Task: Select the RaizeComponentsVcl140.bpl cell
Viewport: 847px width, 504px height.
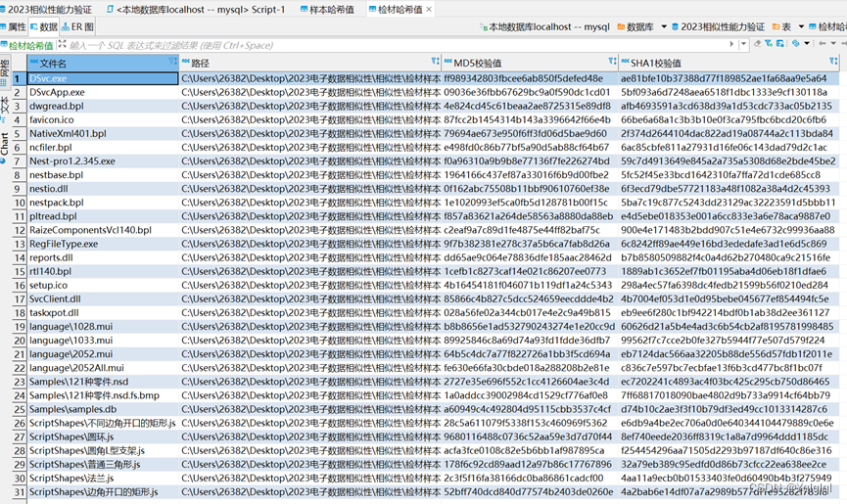Action: pos(103,230)
